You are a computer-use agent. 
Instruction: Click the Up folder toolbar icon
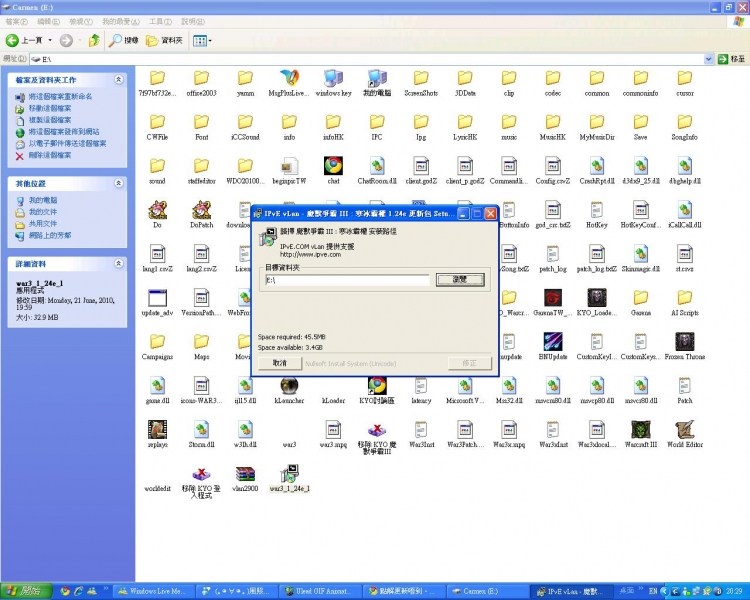click(x=93, y=40)
